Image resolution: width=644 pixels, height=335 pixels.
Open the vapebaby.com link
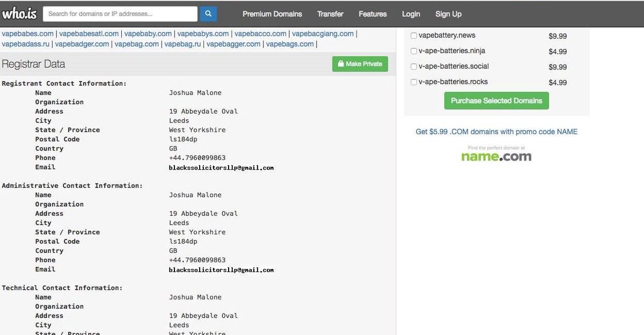pos(148,33)
